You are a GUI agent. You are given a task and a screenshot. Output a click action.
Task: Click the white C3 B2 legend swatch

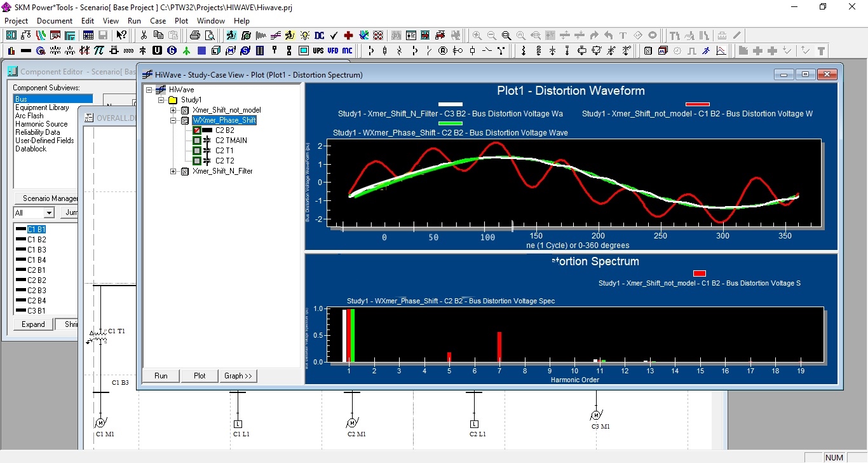click(x=451, y=104)
